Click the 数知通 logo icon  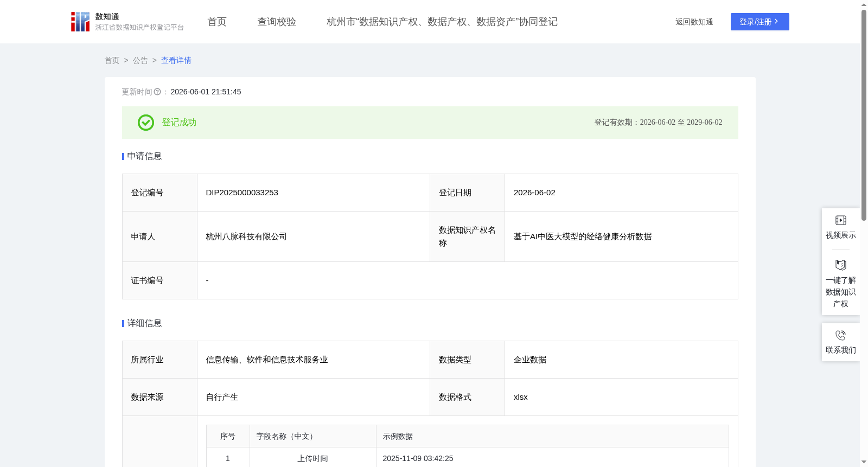[80, 22]
